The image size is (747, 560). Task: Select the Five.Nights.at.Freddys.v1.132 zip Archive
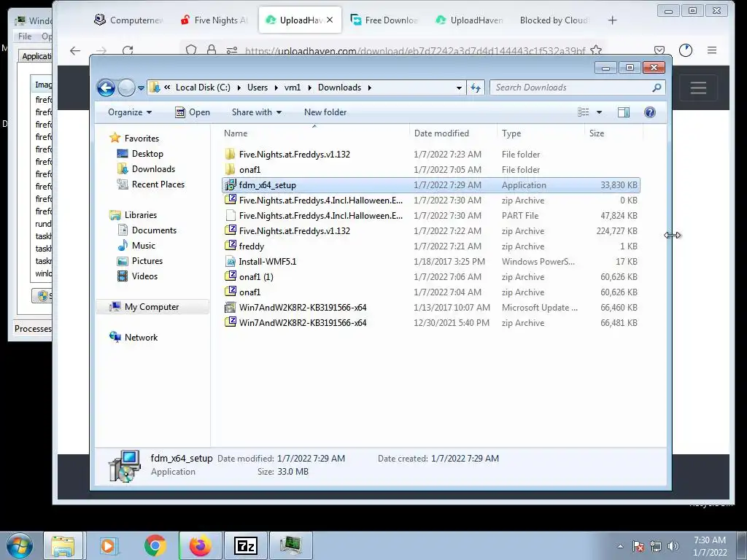click(x=430, y=231)
